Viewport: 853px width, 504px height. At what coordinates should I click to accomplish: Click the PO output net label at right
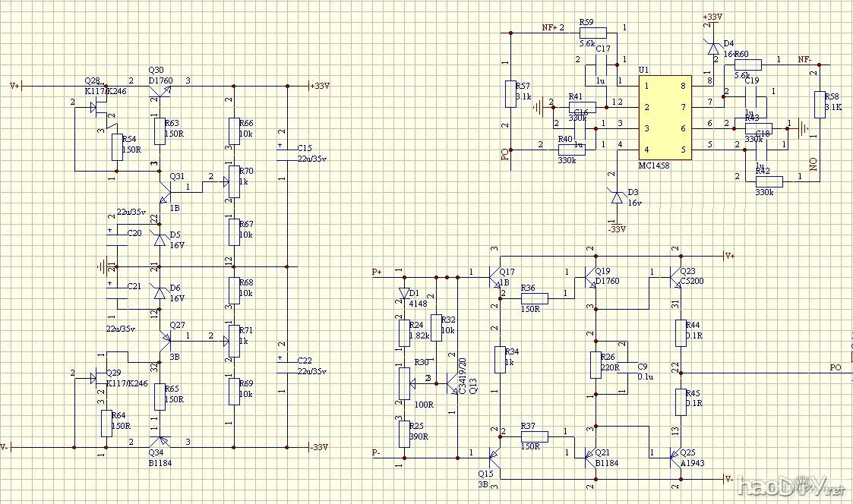(x=835, y=367)
